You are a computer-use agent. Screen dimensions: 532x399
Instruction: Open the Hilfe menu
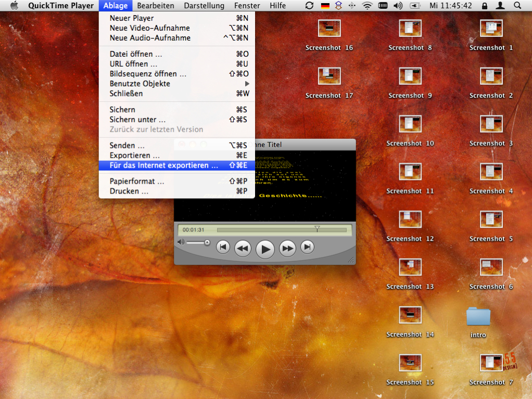pos(278,5)
